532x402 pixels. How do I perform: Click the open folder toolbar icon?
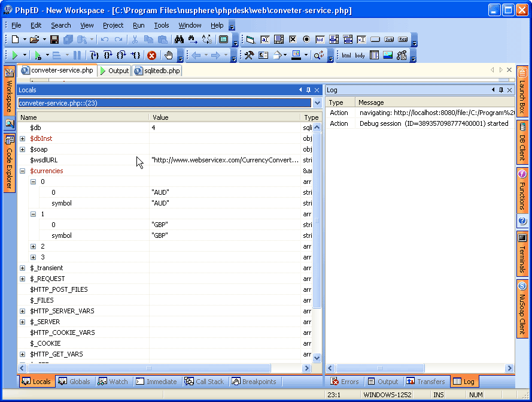[x=34, y=40]
